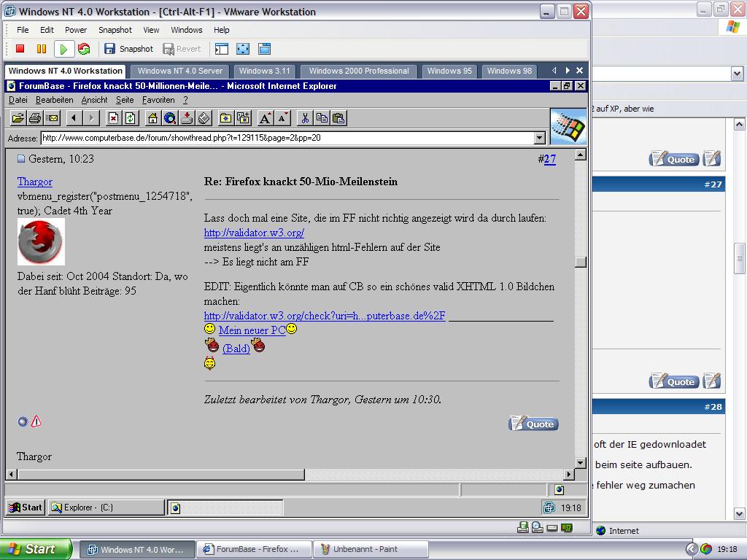This screenshot has width=747, height=560.
Task: Open mail using the envelope icon in IE toolbar
Action: click(52, 118)
